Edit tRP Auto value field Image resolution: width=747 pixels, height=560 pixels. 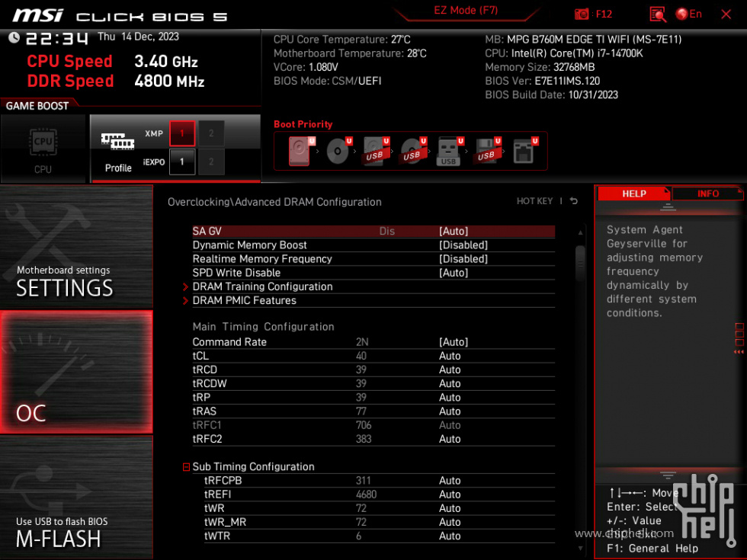coord(450,397)
